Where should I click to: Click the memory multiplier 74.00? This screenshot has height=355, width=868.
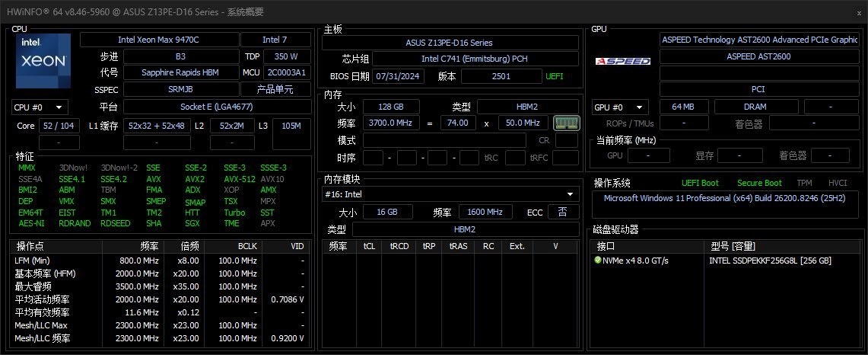(x=459, y=123)
